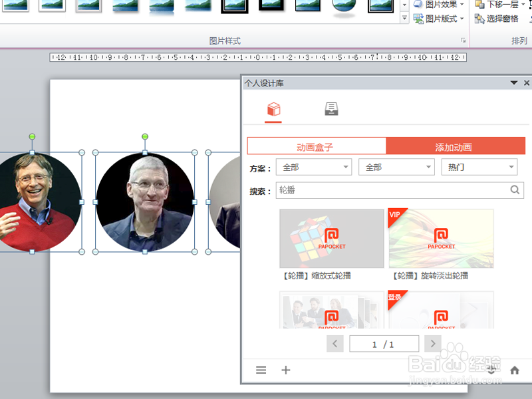Select the thumbnail marked 登录

(x=441, y=309)
